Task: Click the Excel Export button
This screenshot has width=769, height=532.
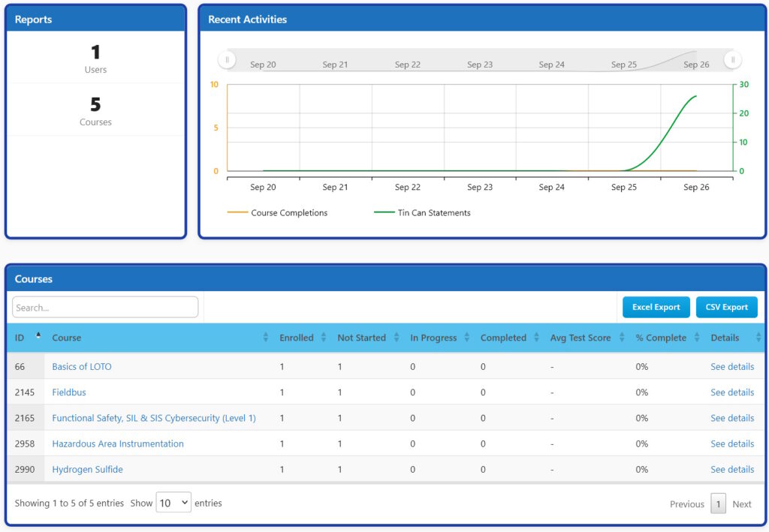Action: pos(656,307)
